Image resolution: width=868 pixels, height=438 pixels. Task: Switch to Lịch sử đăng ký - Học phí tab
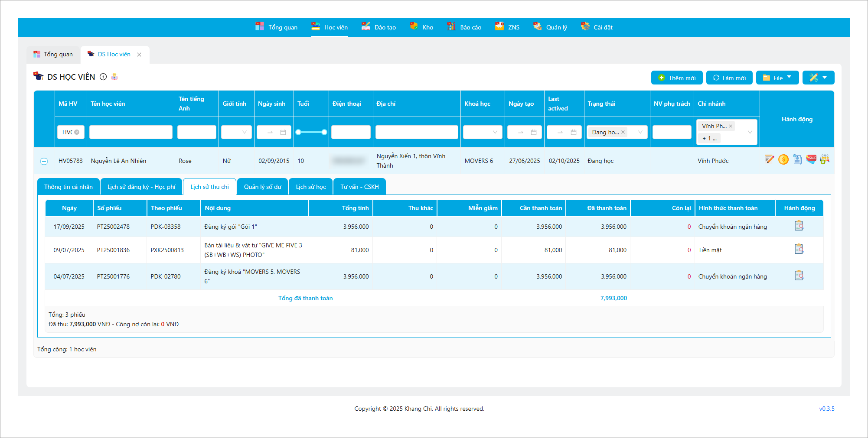[x=141, y=187]
